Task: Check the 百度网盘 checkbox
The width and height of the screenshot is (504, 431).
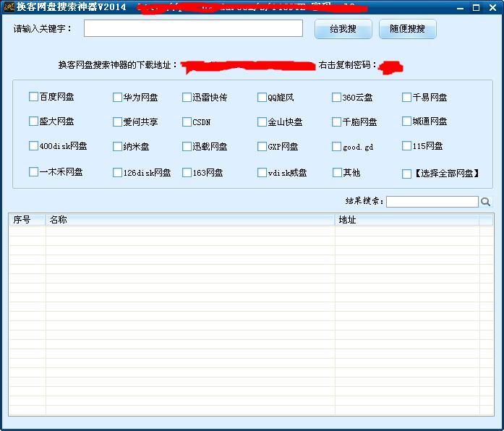Action: tap(33, 96)
